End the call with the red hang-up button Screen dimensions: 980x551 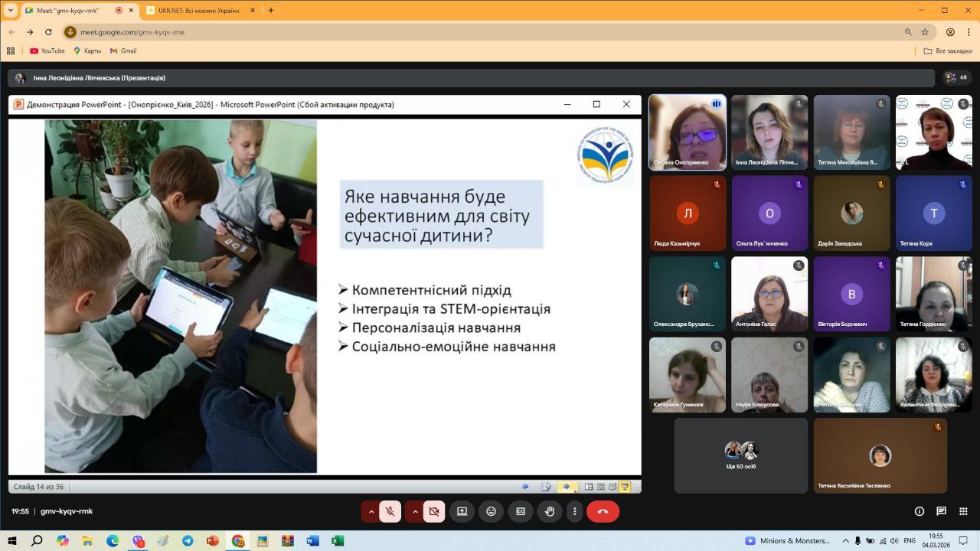pyautogui.click(x=603, y=511)
